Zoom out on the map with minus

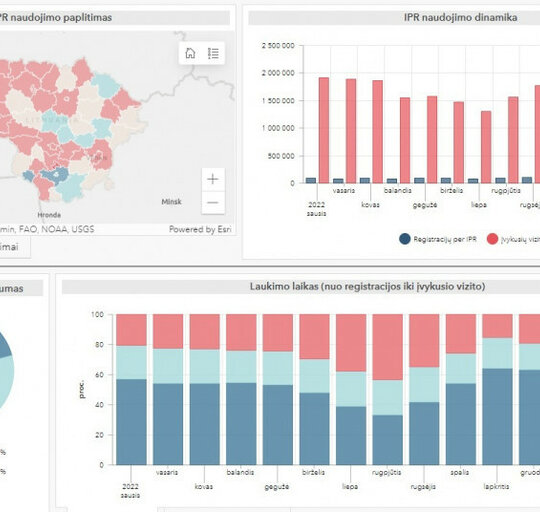point(213,202)
